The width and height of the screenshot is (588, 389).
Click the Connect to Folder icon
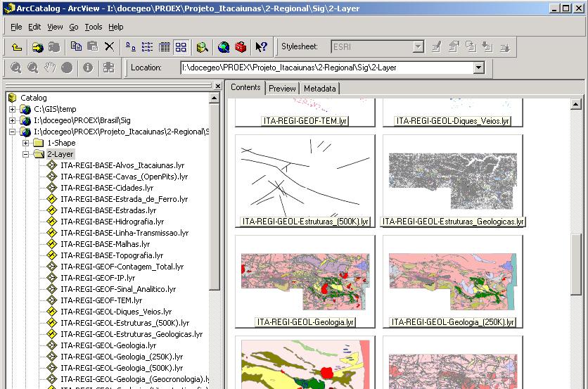point(37,47)
